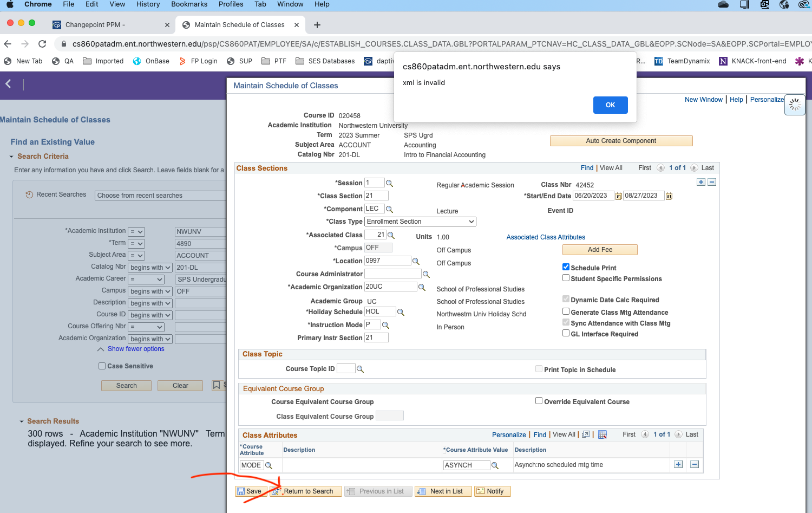
Task: Add new class section row
Action: [x=701, y=182]
